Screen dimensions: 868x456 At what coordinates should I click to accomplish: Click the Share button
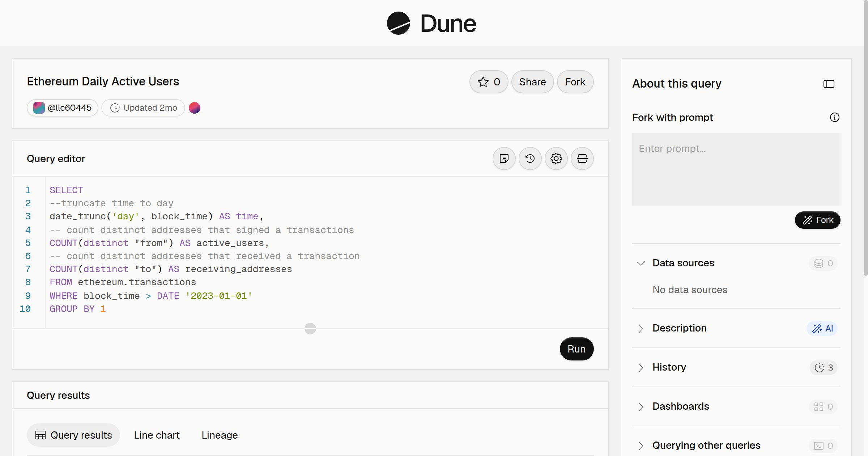click(x=532, y=82)
